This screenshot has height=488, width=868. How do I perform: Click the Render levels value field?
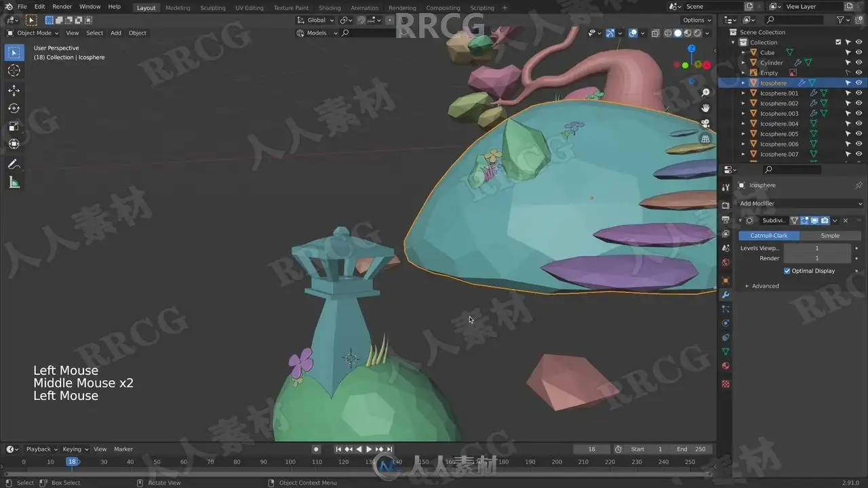tap(816, 258)
